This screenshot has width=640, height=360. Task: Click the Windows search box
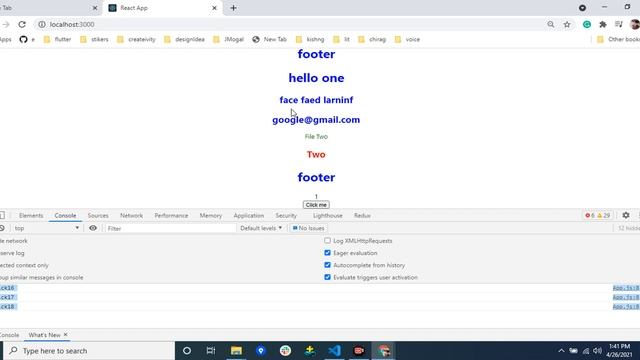89,351
